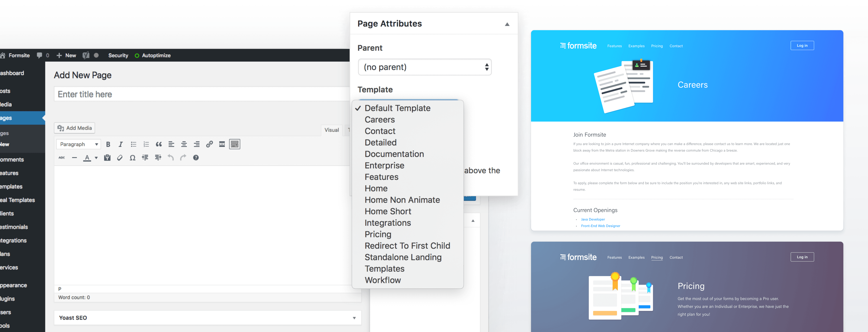Image resolution: width=868 pixels, height=332 pixels.
Task: Open keyboard shortcuts help icon
Action: pos(196,158)
